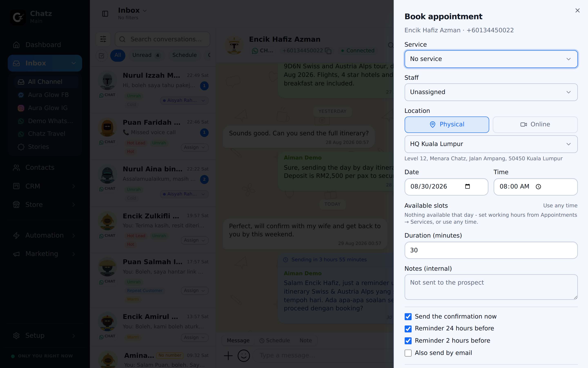Click the internal Notes text area
This screenshot has height=368, width=588.
[x=491, y=287]
